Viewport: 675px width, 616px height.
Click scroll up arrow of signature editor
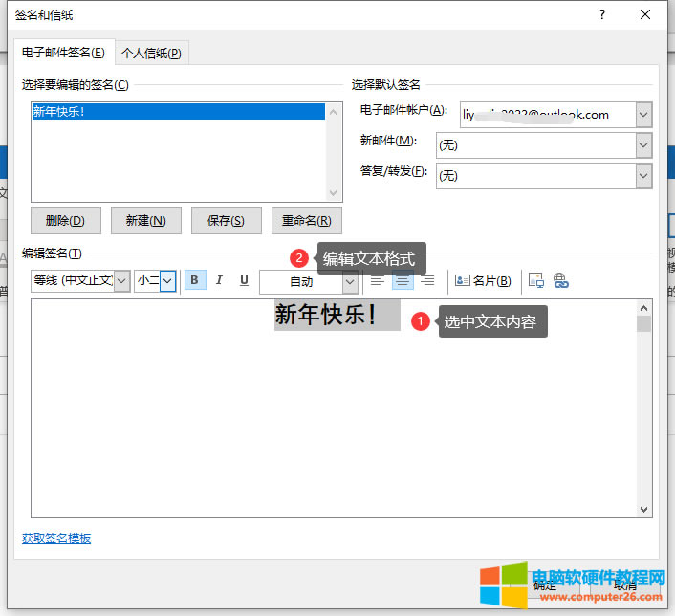pos(643,308)
